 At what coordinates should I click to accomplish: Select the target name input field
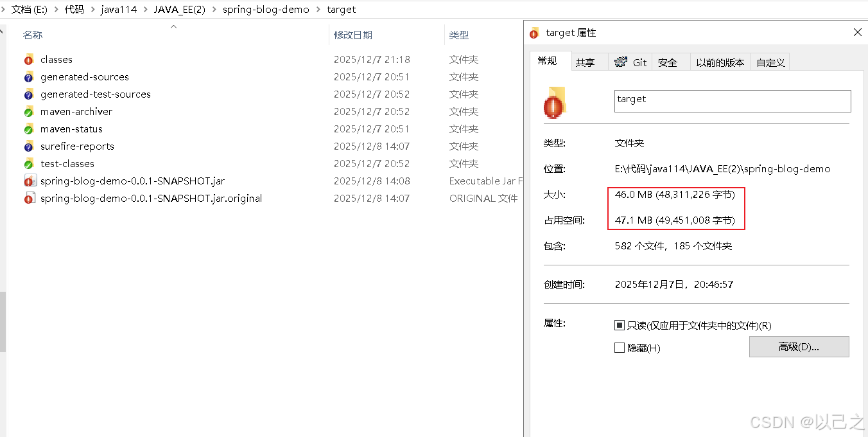pyautogui.click(x=731, y=100)
